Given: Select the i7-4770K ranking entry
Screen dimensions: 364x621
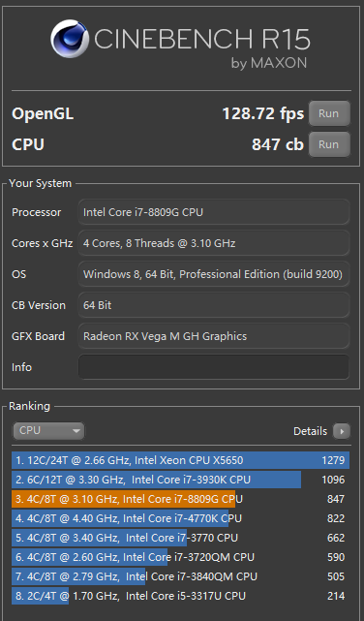Looking at the screenshot, I should click(180, 518).
